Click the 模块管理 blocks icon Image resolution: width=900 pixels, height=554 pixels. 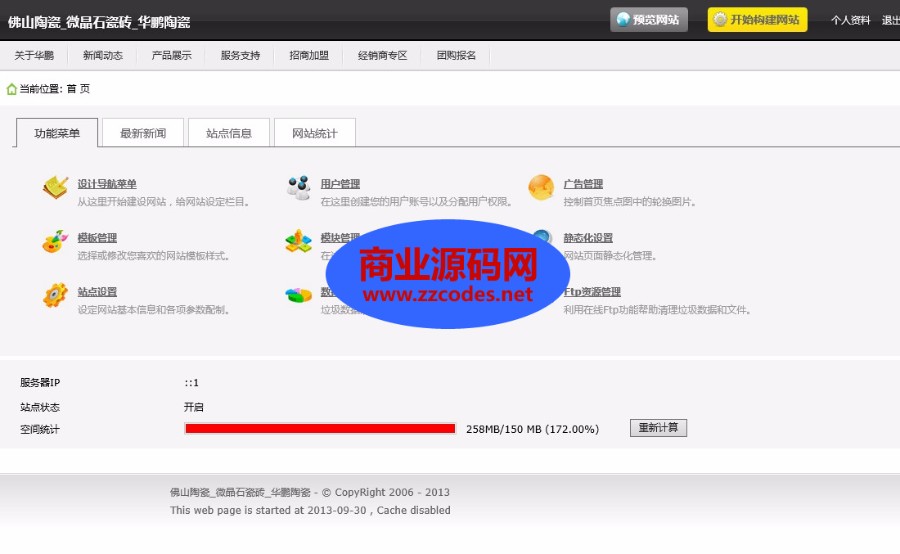click(298, 241)
